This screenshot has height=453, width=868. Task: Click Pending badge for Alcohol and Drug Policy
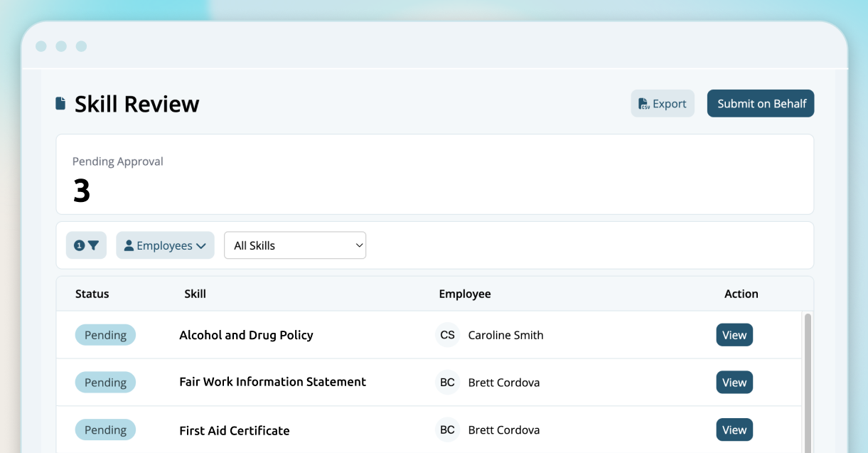tap(105, 335)
